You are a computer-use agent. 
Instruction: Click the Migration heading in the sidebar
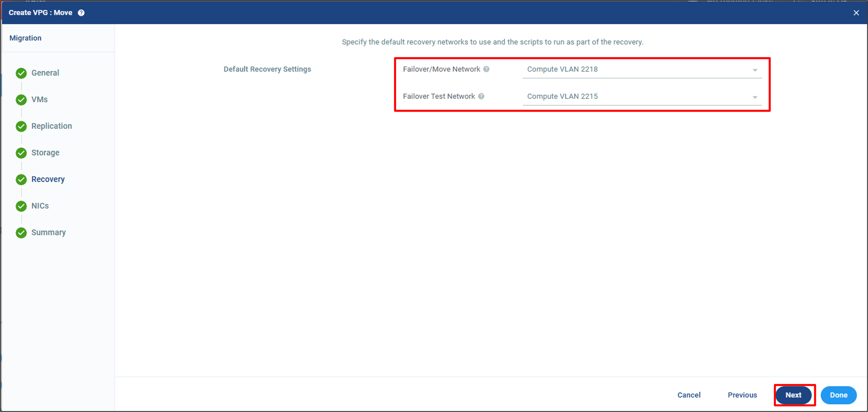25,38
